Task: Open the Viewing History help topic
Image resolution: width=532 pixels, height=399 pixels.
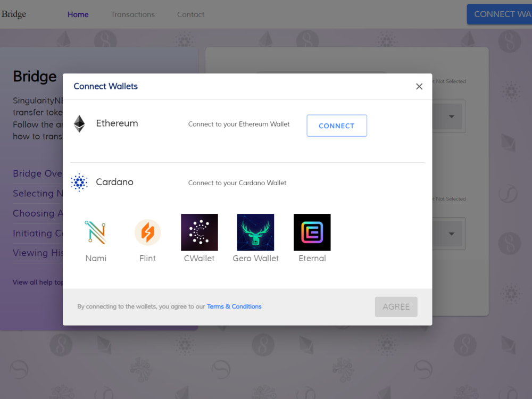Action: [38, 253]
